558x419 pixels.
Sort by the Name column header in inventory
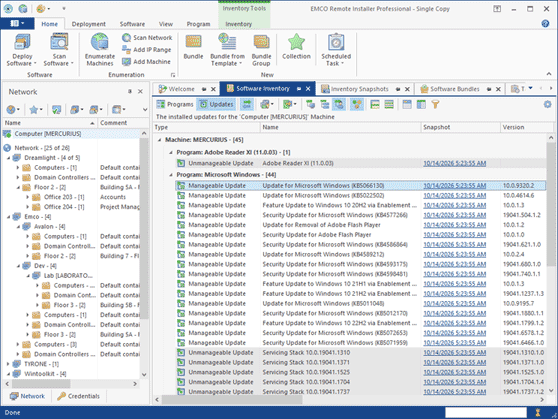(341, 127)
